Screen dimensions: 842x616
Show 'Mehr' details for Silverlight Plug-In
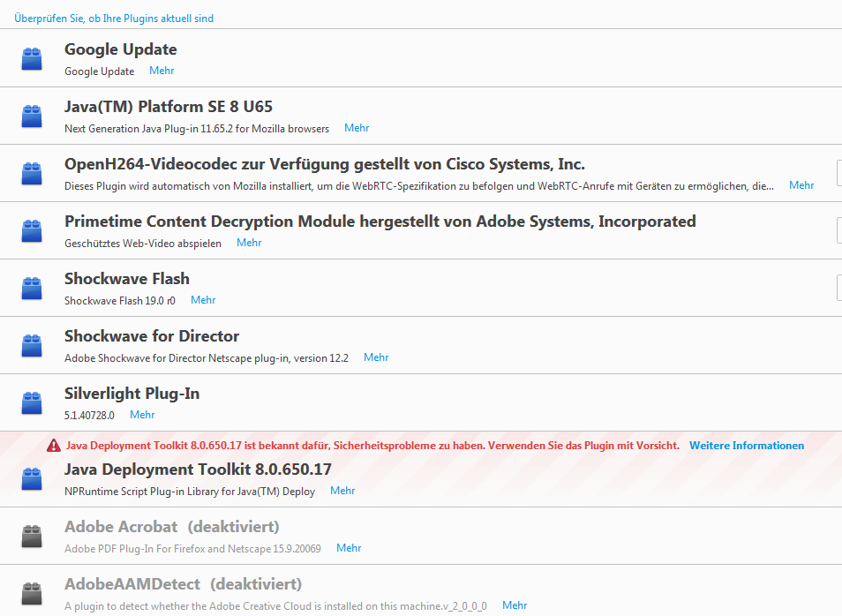[x=142, y=415]
